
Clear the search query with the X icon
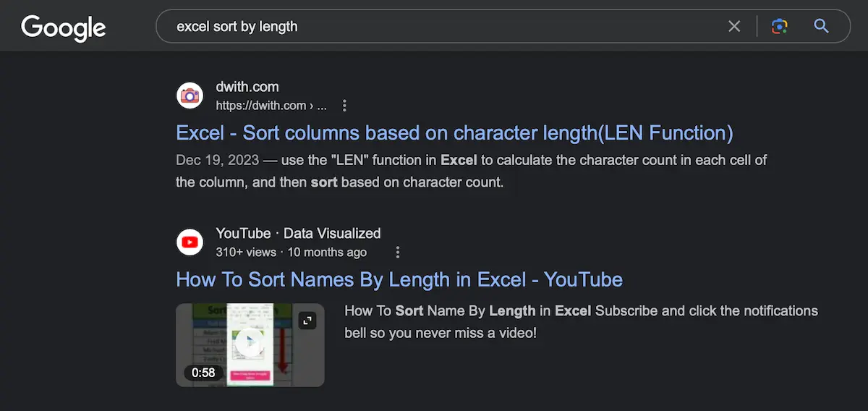point(734,27)
